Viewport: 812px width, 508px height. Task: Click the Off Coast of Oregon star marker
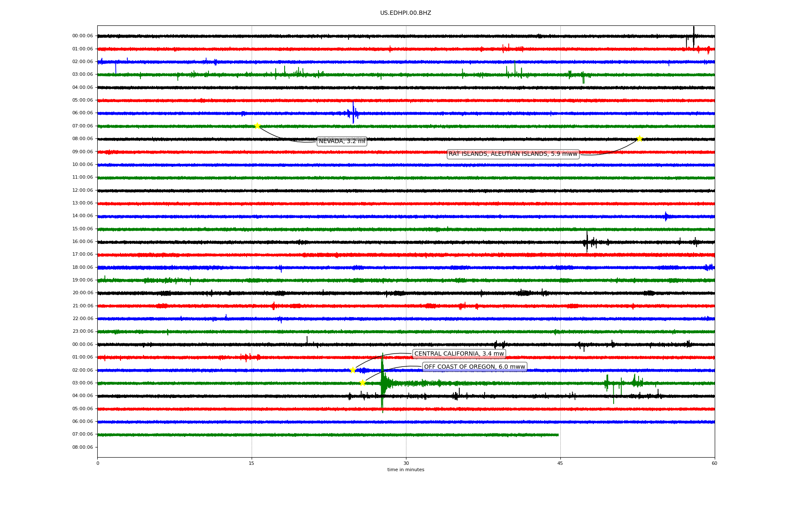point(362,383)
